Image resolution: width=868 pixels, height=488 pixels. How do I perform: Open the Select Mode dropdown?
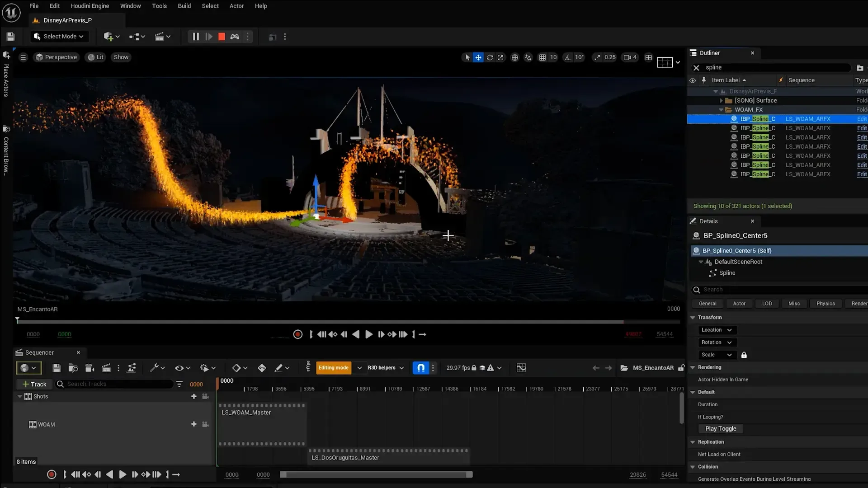click(59, 37)
